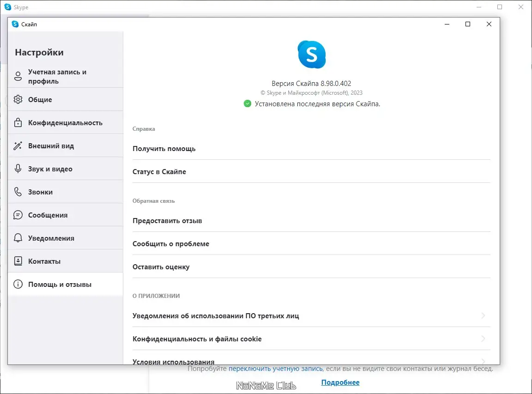Click the person icon beside Учетная запись и профиль

click(18, 76)
